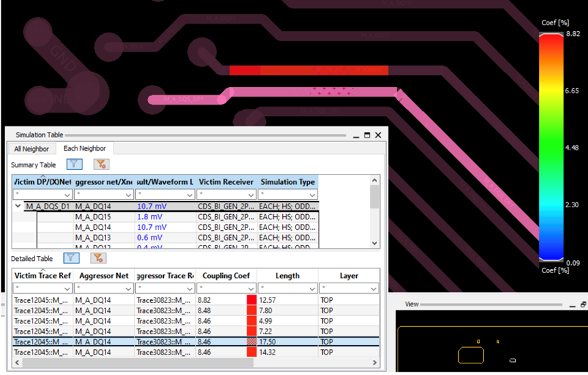
Task: Minimize the Simulation Table panel
Action: click(x=356, y=136)
